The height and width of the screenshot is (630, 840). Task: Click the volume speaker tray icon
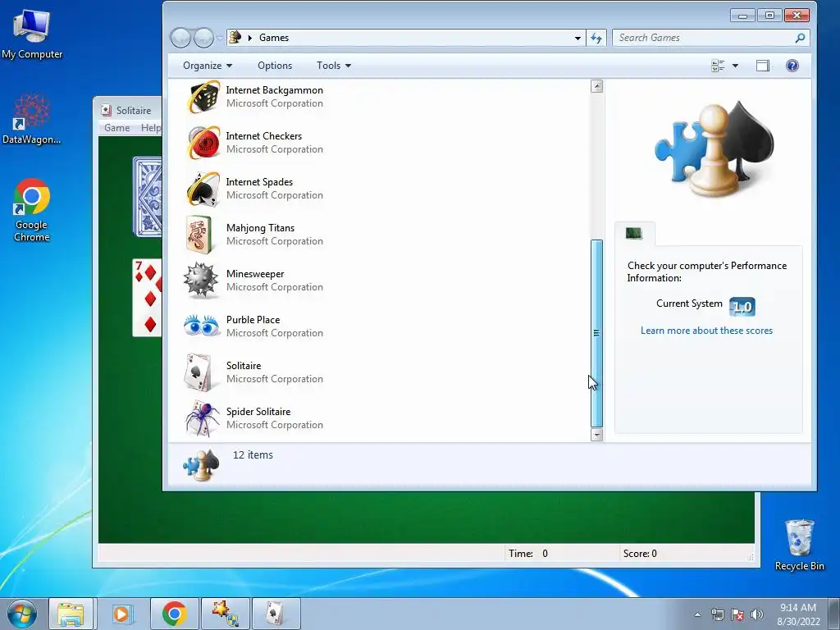point(757,614)
